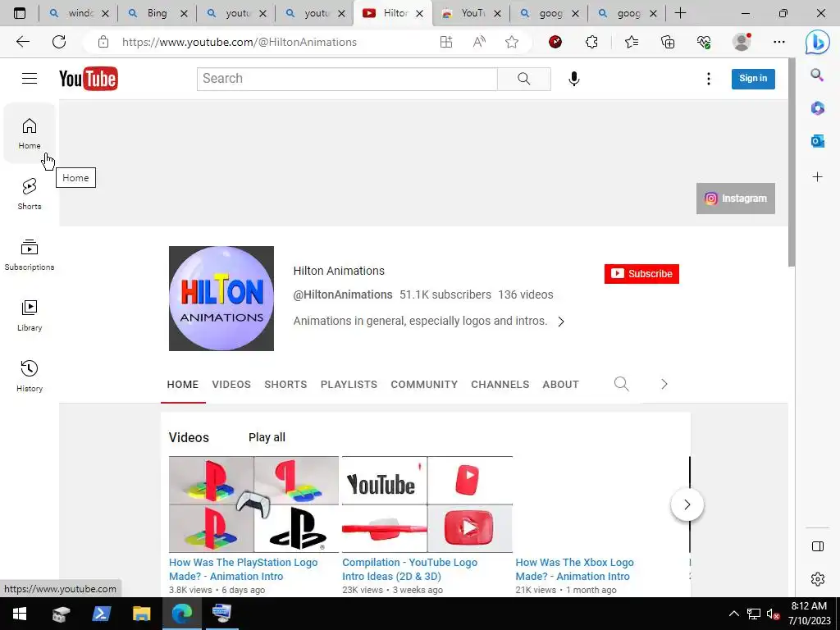Open YouTube settings three-dot menu
The image size is (840, 630).
708,79
